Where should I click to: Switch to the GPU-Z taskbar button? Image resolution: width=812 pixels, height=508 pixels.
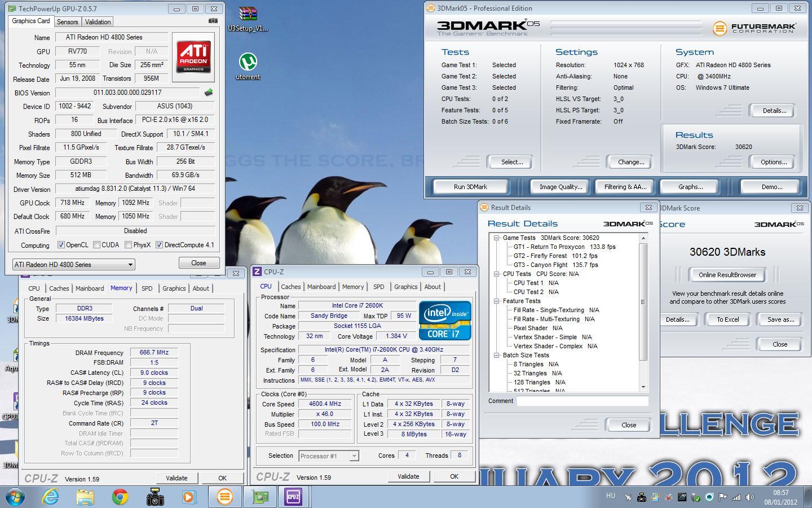point(259,497)
